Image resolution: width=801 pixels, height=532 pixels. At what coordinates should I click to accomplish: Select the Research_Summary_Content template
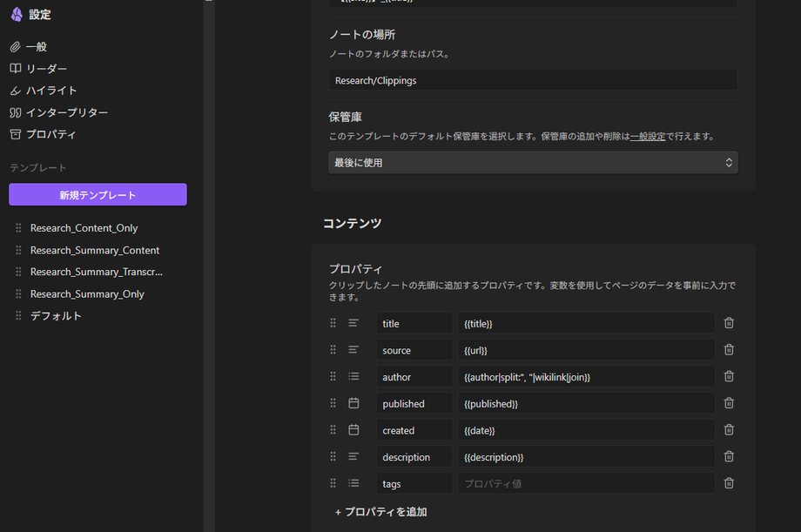(x=95, y=251)
